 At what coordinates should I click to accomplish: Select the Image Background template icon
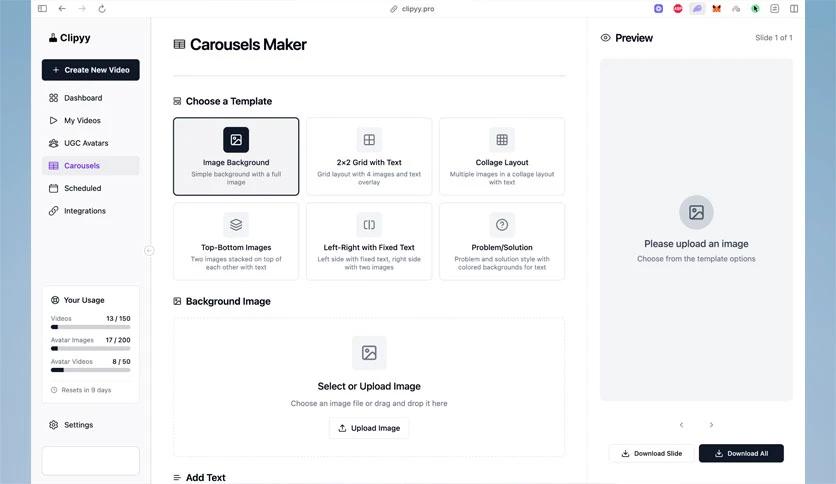[236, 140]
